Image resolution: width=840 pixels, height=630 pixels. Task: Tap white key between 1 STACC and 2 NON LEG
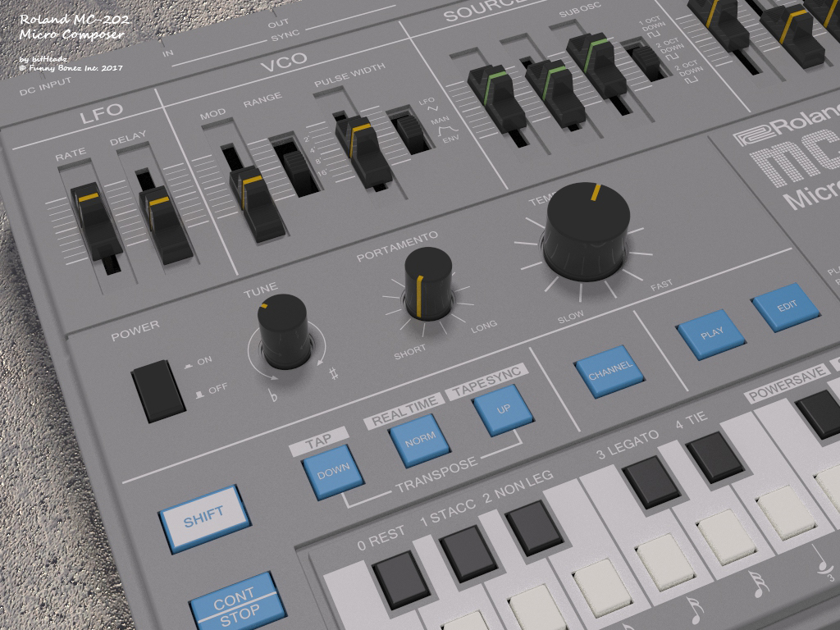click(x=538, y=608)
